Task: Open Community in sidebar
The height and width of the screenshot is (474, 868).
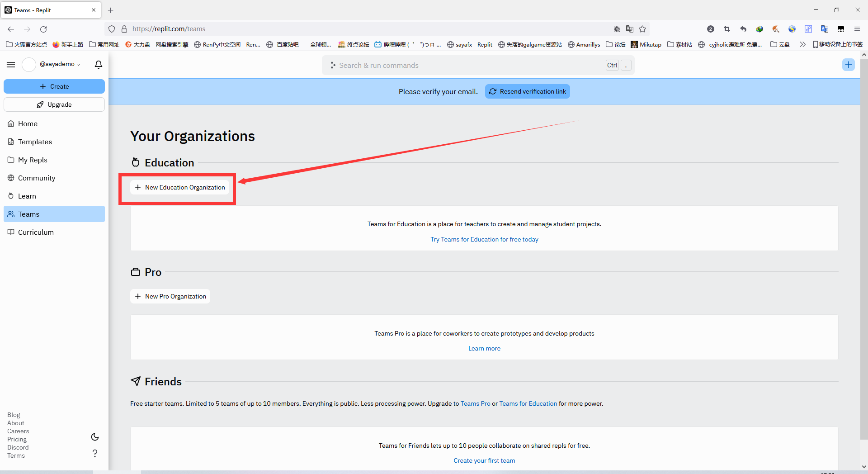Action: (54, 178)
